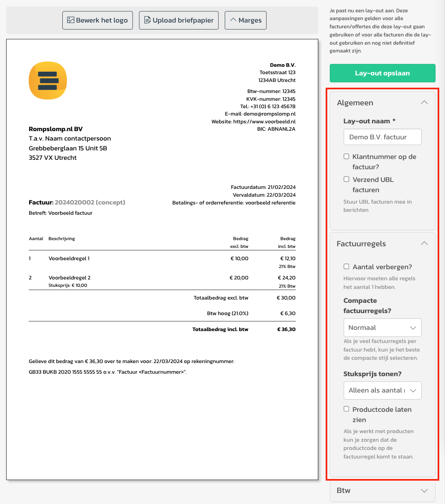Click the Bewerk het logo toolbar button
Viewport: 445px width, 504px height.
point(97,20)
